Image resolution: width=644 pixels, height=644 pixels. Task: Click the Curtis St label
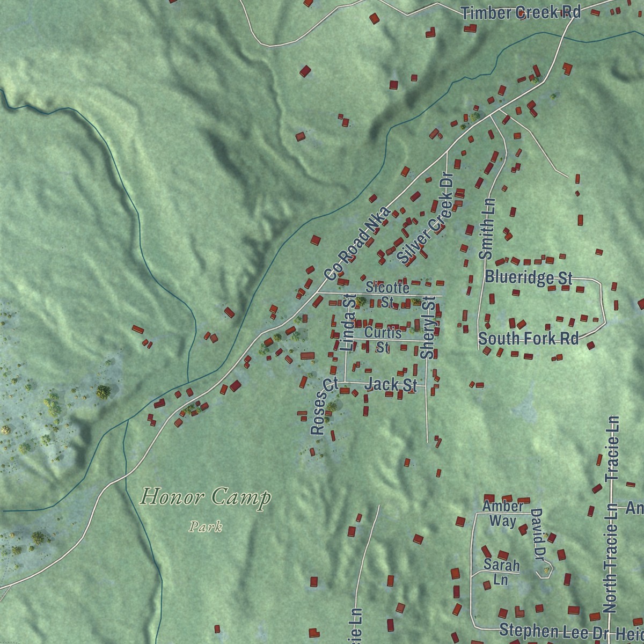pyautogui.click(x=383, y=340)
